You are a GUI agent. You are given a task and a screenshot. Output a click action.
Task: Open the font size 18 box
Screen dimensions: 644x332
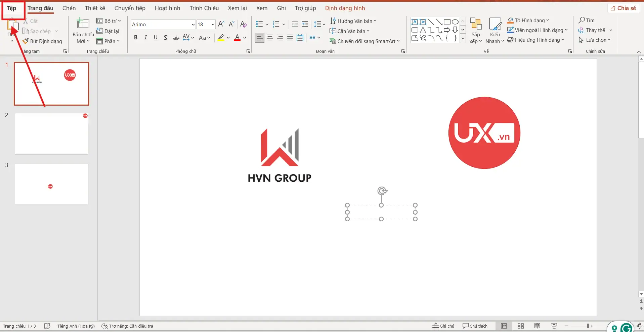206,25
